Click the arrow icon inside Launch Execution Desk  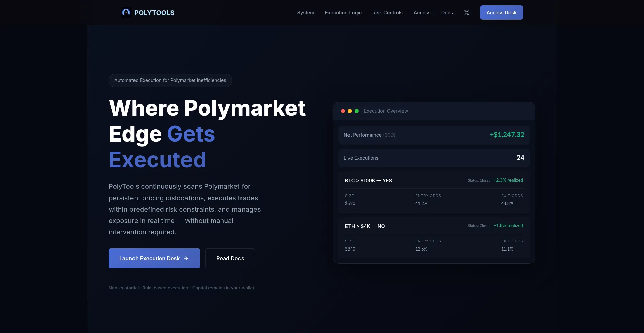click(x=185, y=258)
